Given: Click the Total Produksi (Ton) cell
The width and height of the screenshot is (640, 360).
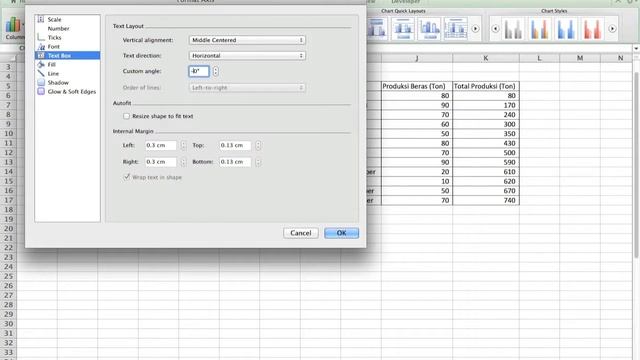Looking at the screenshot, I should click(486, 86).
